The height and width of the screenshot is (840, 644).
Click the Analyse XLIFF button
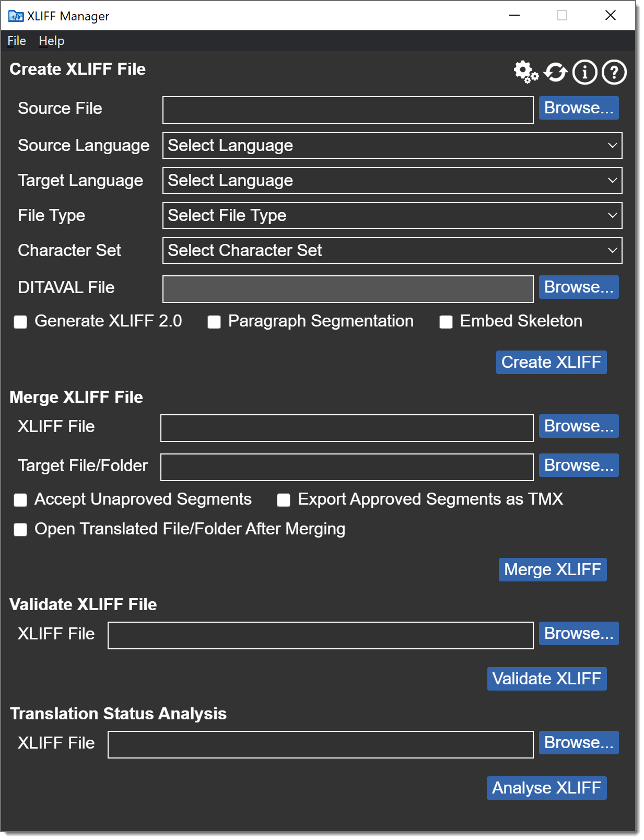[546, 788]
